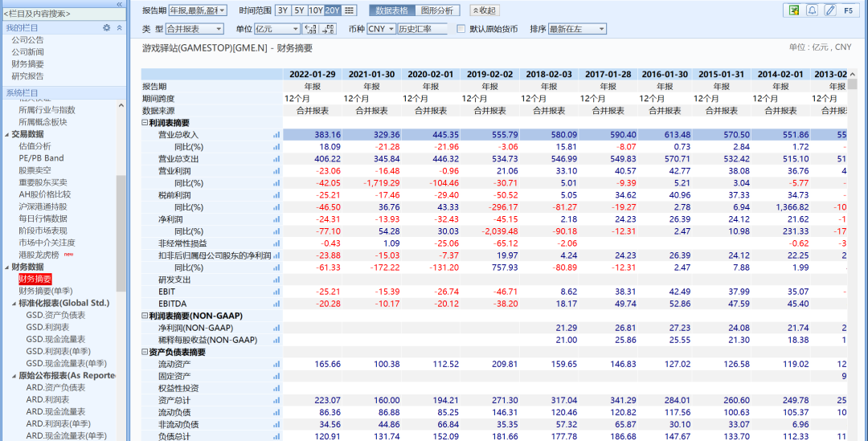Open the 港股龙虎榜 item
This screenshot has height=441, width=868.
[x=39, y=255]
